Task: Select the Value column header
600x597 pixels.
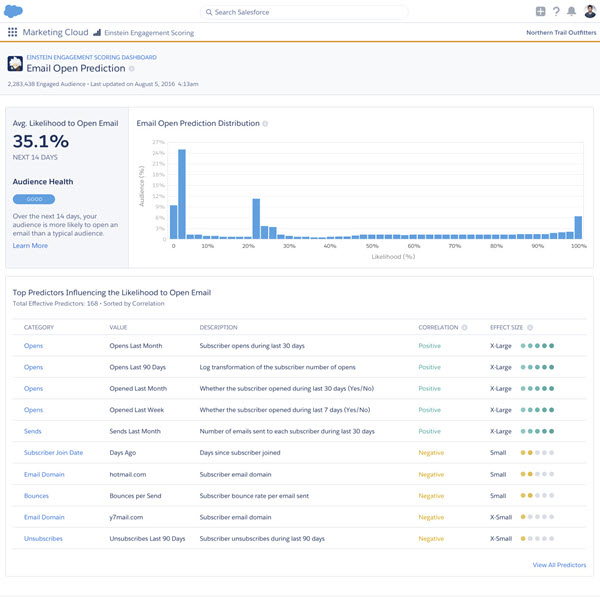Action: tap(118, 328)
